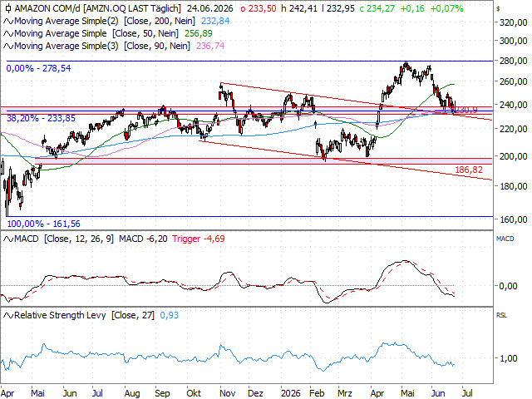Click the 220,00 price axis label

(514, 129)
